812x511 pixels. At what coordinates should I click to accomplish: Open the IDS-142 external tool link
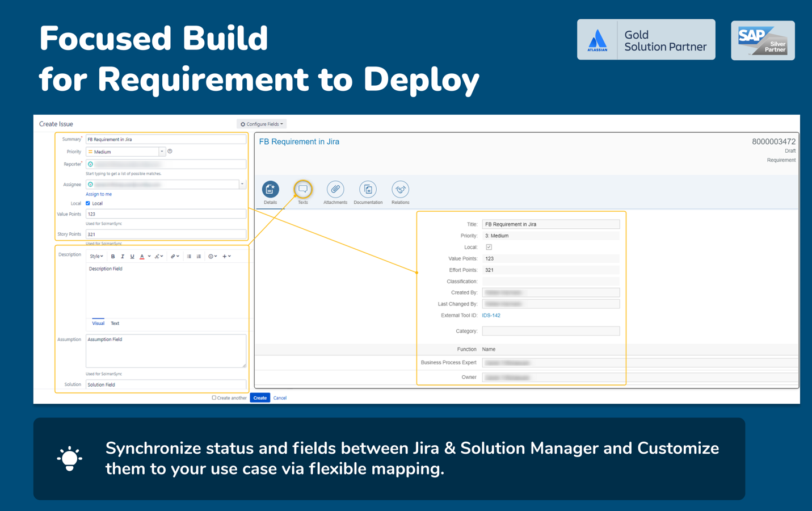pos(491,315)
